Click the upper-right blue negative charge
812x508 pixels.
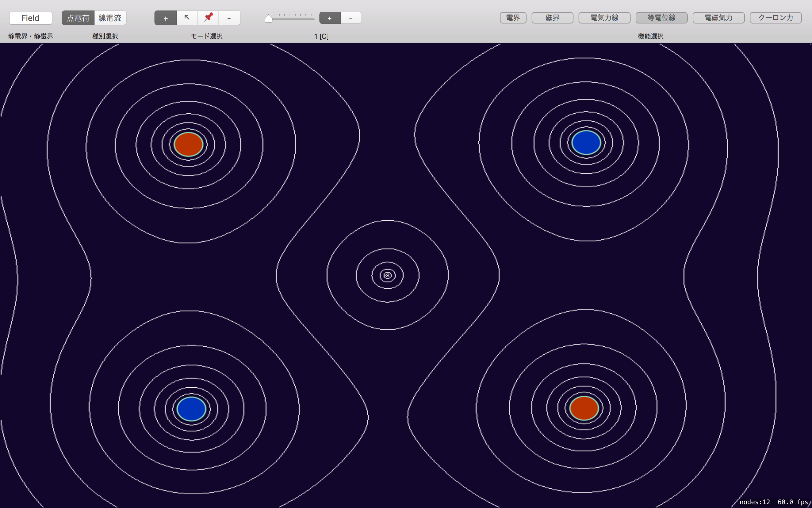tap(586, 143)
